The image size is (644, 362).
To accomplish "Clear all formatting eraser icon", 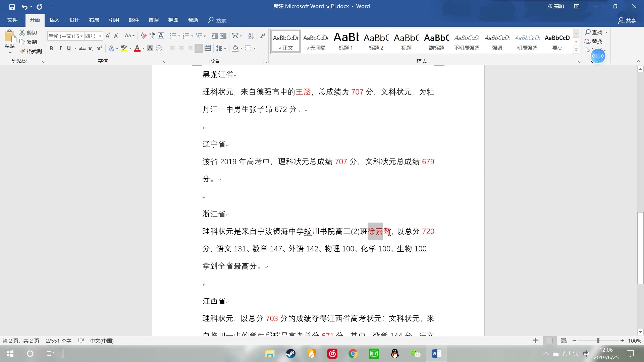I will (144, 36).
